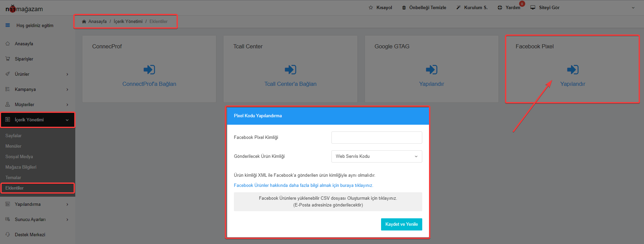The width and height of the screenshot is (644, 244).
Task: Expand the Kampanya submenu chevron
Action: pos(68,90)
